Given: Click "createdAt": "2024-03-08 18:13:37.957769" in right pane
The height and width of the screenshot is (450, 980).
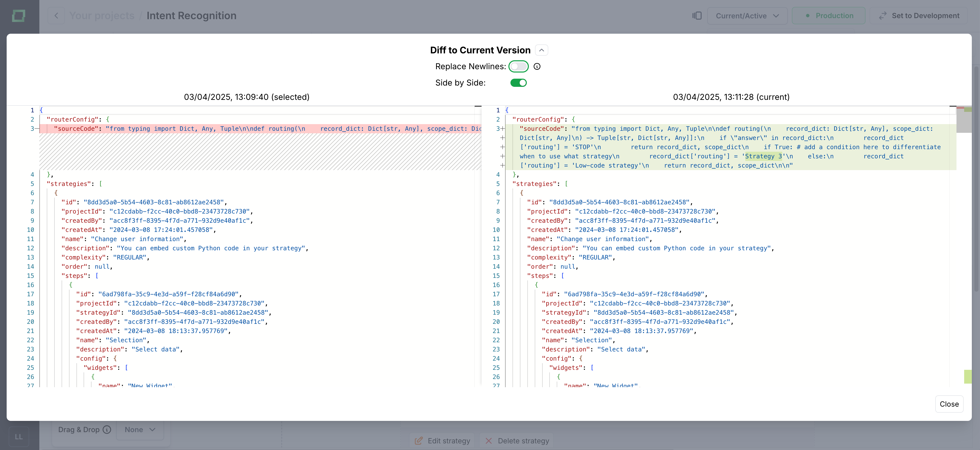Looking at the screenshot, I should click(x=619, y=331).
